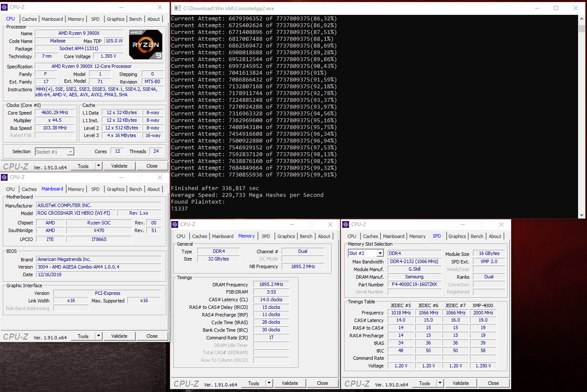Screen dimensions: 587x392
Task: Click the 'Average Speed' console output line
Action: point(247,195)
